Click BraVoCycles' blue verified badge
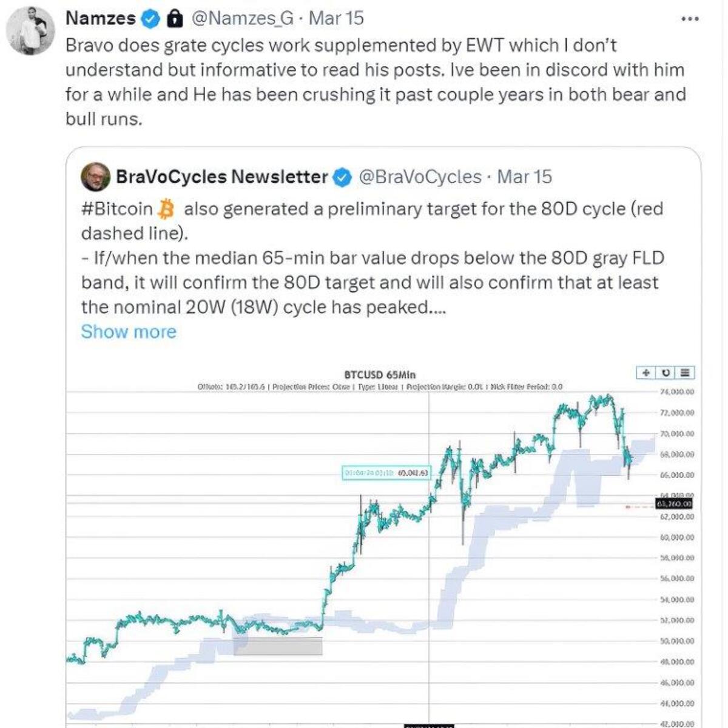The image size is (728, 728). click(343, 177)
